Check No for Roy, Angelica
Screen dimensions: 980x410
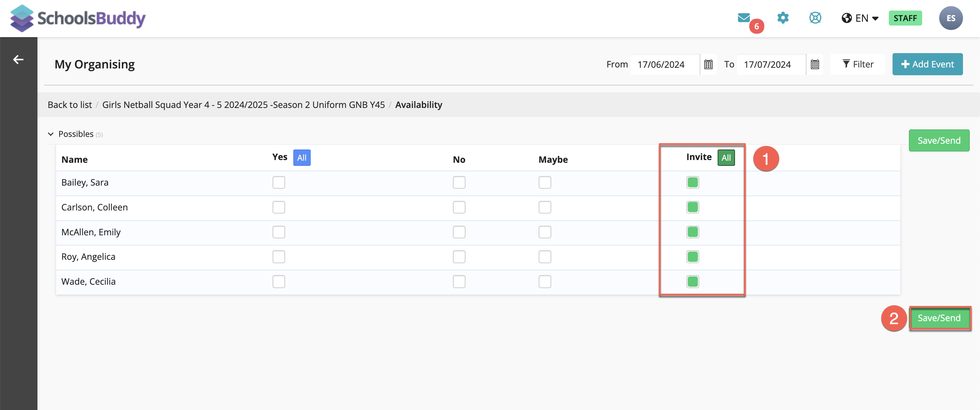pos(459,256)
